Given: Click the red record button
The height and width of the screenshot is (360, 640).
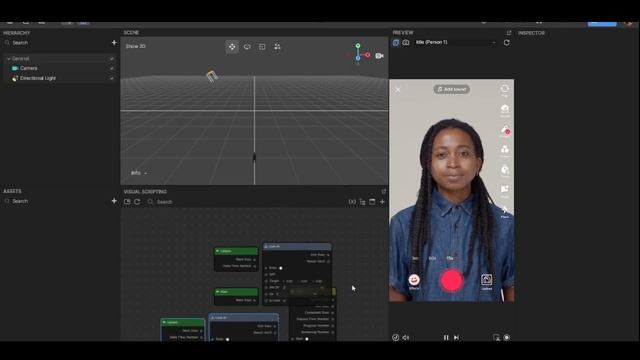Looking at the screenshot, I should (451, 280).
